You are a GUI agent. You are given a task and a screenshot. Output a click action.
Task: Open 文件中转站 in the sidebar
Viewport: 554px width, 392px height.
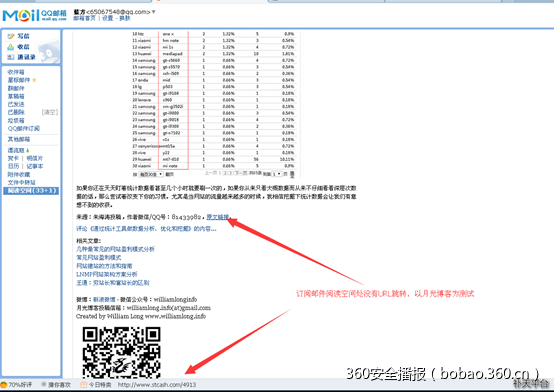pos(22,183)
